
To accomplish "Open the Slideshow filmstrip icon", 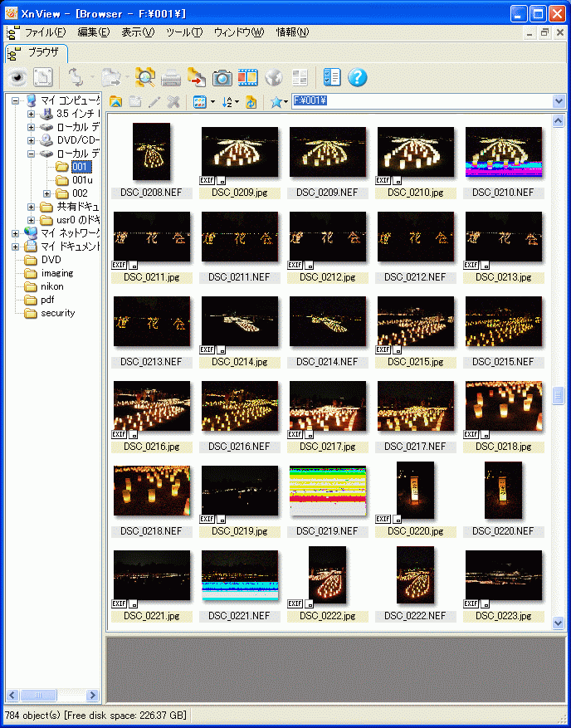I will click(247, 78).
